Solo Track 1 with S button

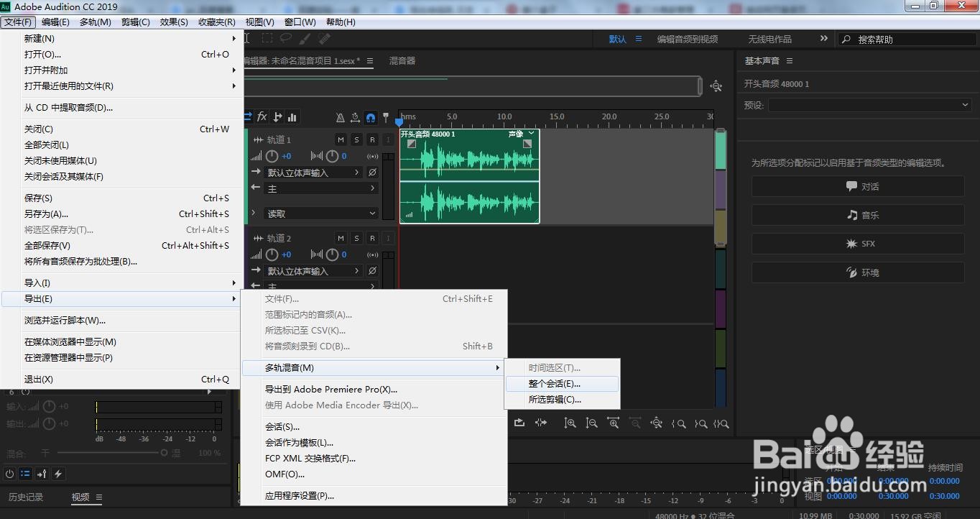point(356,139)
